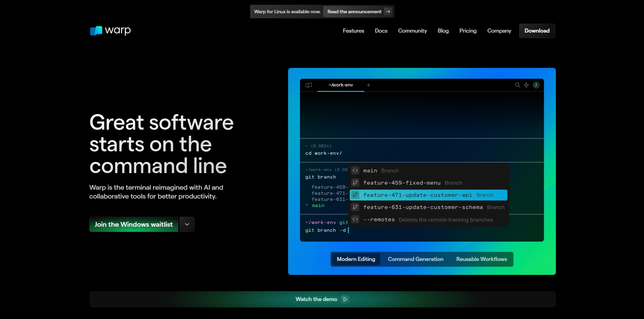Click Join the Windows waitlist button
This screenshot has width=644, height=319.
click(x=134, y=224)
